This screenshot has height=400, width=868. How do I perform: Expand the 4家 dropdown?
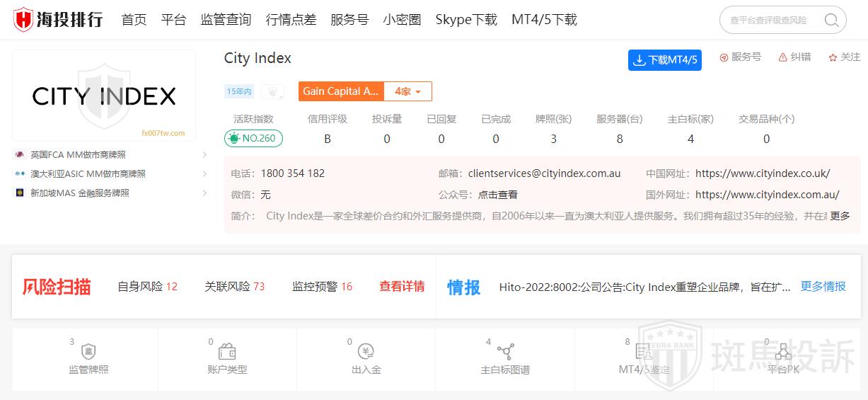(407, 91)
